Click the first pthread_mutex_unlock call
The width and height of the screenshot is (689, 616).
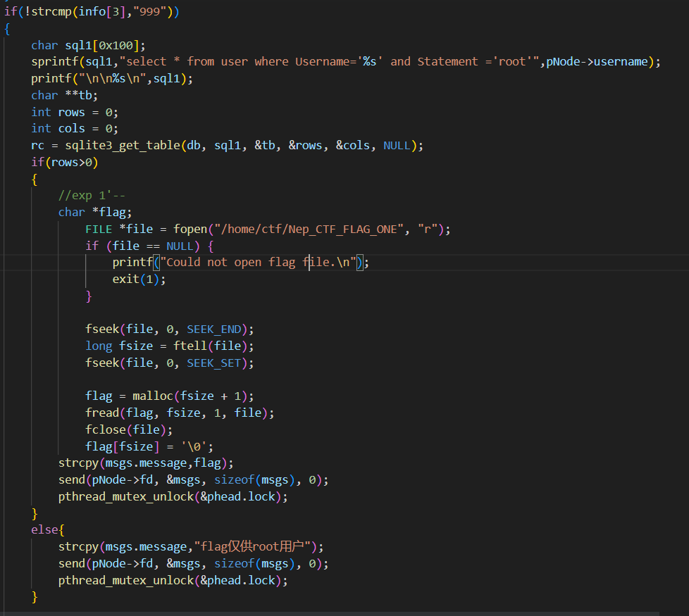pos(173,496)
